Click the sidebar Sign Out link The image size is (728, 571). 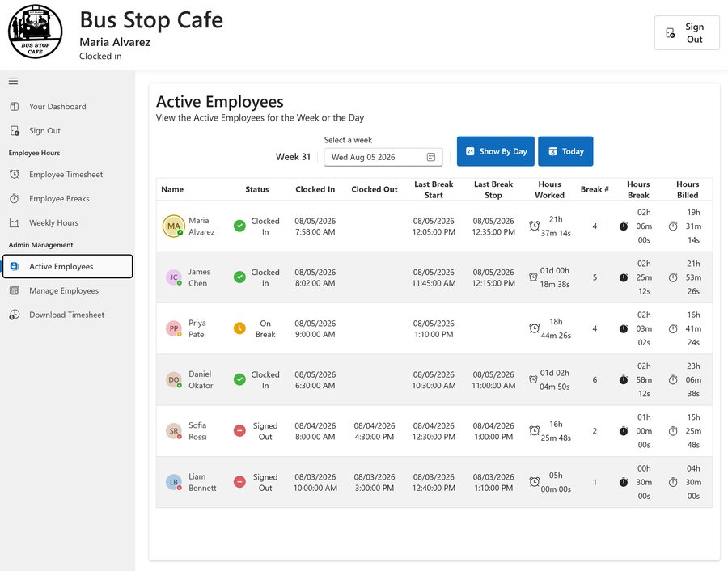click(67, 130)
